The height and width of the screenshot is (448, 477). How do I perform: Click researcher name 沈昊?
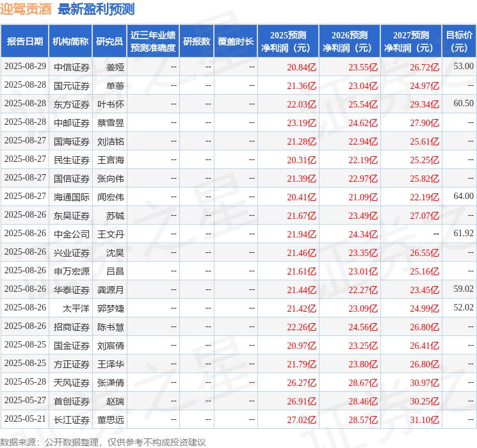click(x=115, y=253)
